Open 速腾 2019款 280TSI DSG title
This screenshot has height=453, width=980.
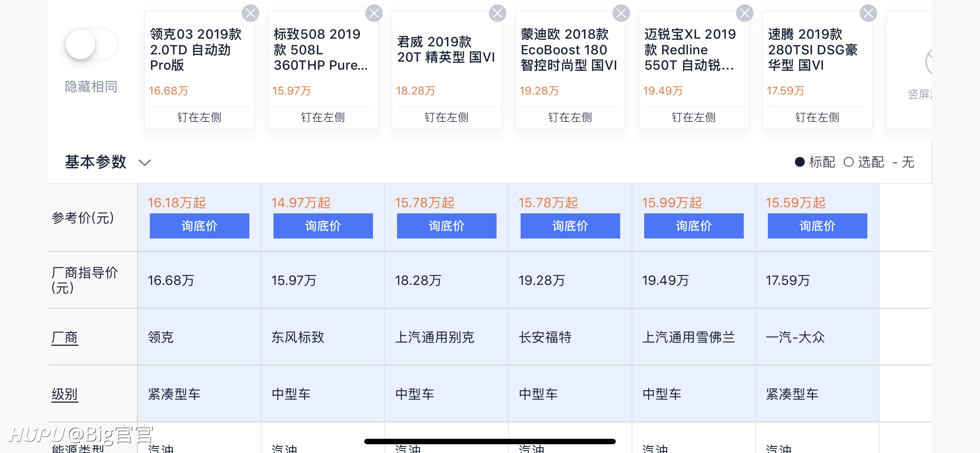click(813, 50)
